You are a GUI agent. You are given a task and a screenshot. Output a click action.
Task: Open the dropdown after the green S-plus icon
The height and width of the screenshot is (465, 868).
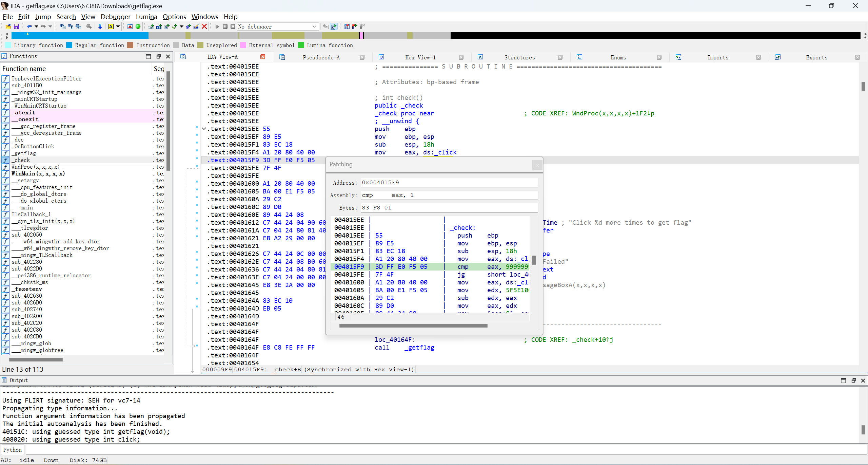(x=182, y=26)
